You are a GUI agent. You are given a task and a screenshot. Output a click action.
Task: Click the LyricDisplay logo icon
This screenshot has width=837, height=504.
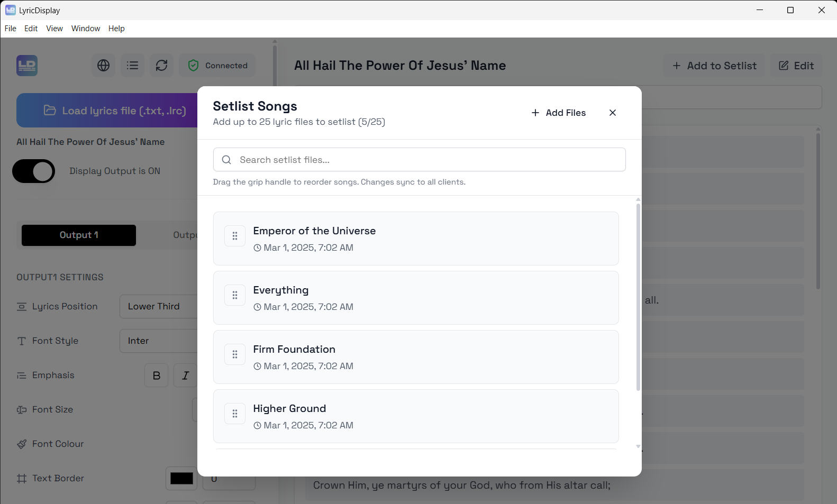(27, 66)
